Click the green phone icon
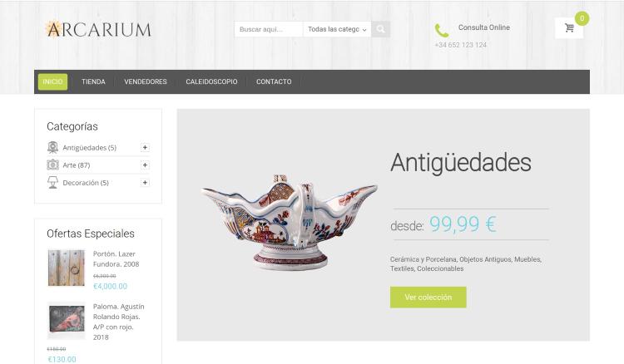624x364 pixels. click(x=442, y=31)
